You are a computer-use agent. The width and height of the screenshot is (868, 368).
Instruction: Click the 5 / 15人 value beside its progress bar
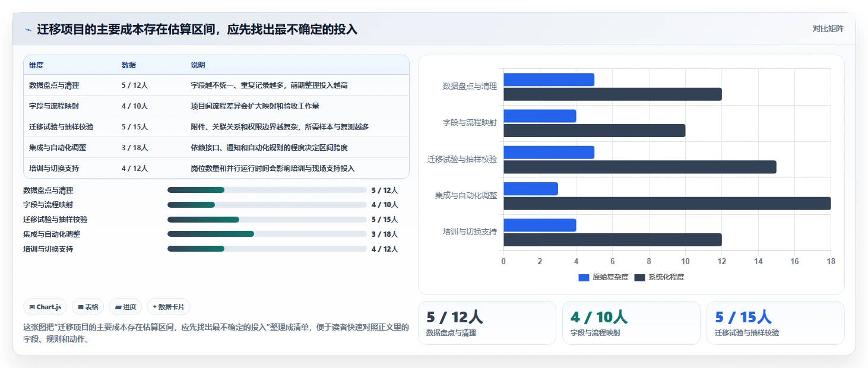385,220
